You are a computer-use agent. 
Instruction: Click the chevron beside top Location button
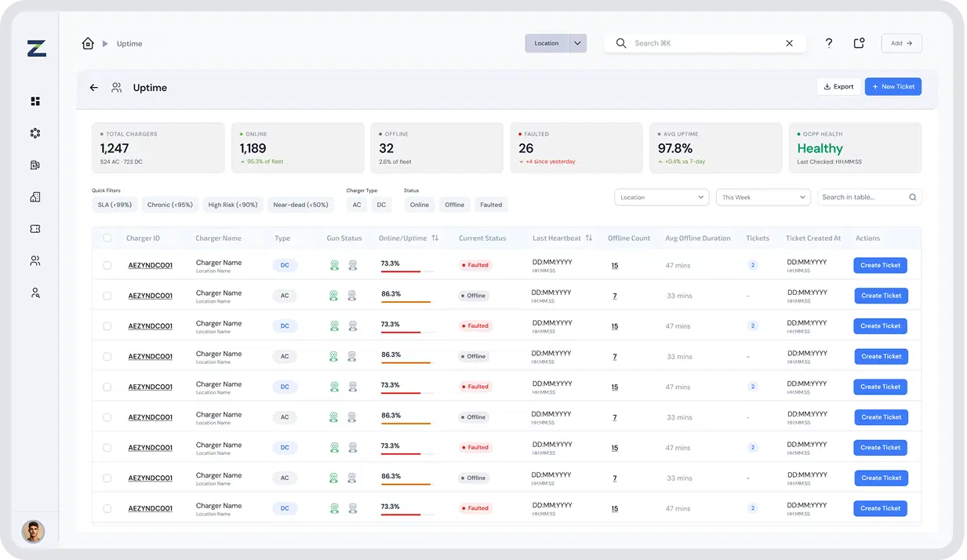point(577,43)
